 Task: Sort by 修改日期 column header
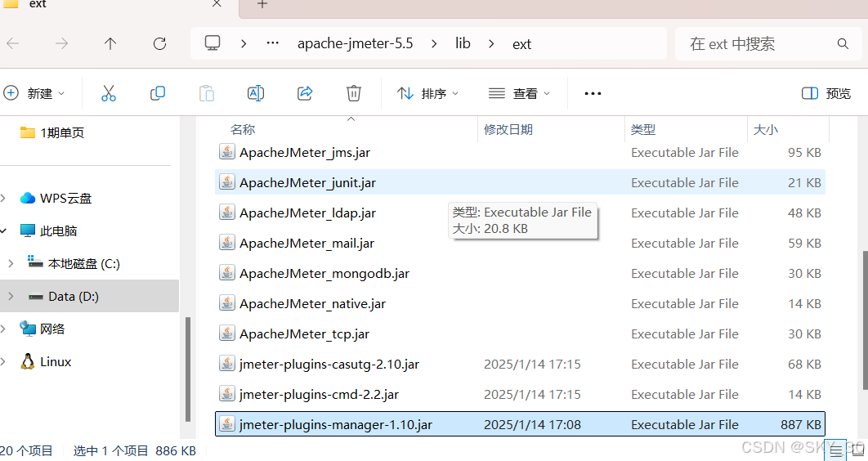coord(508,129)
